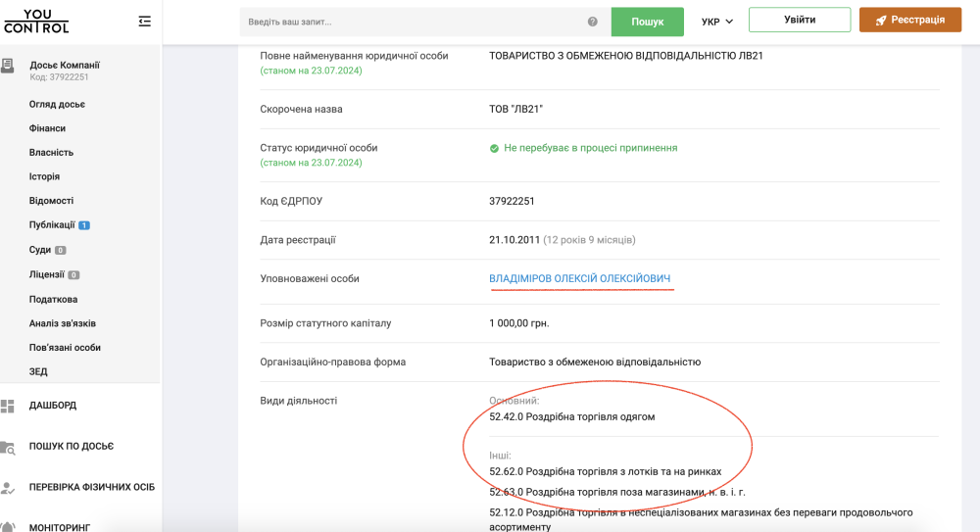Collapse sidebar with hamburger menu icon

point(145,21)
